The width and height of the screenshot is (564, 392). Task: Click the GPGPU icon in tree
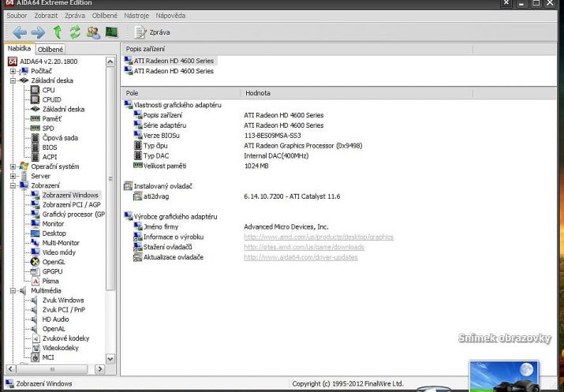[35, 271]
